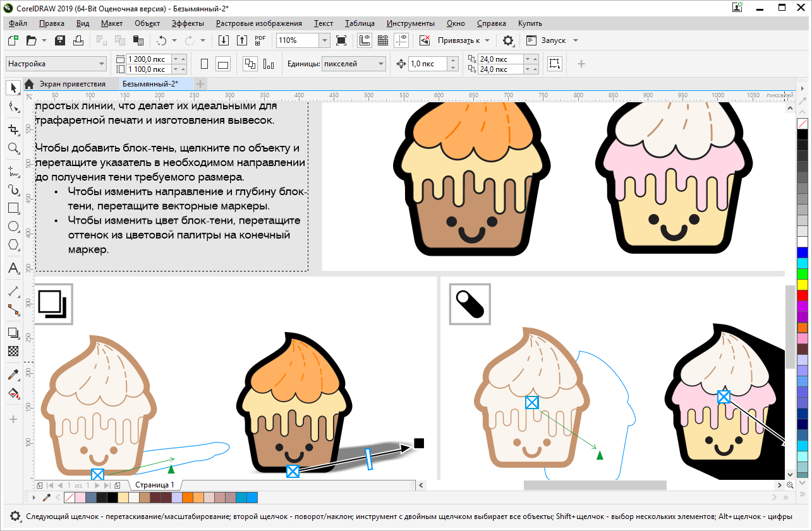Pick the Rectangle tool

(x=13, y=208)
